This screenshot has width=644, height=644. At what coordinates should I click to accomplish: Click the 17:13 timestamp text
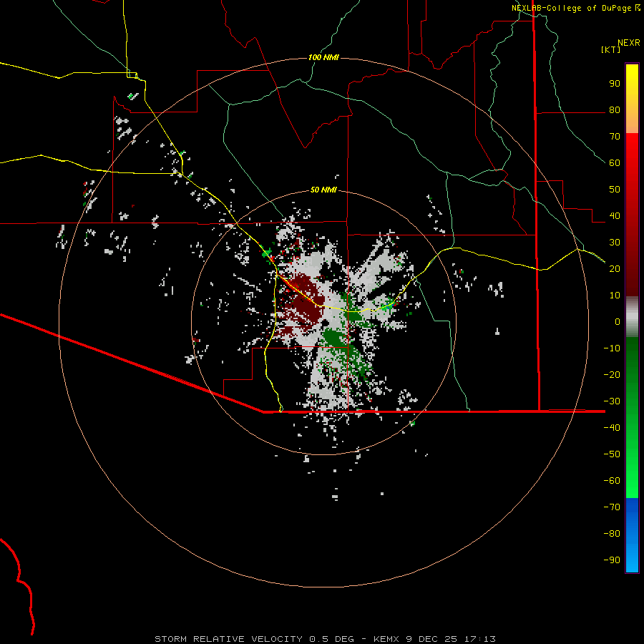[x=479, y=639]
